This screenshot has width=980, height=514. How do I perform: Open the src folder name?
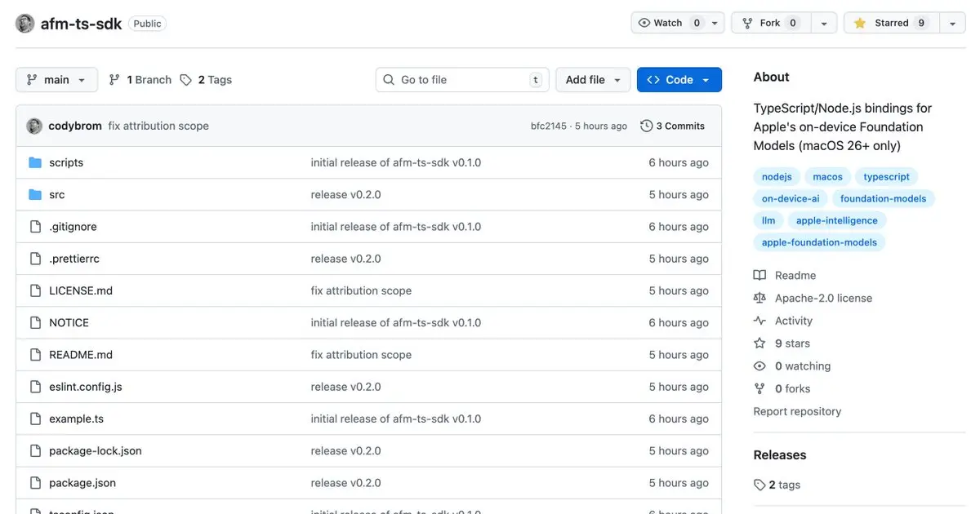(x=56, y=194)
